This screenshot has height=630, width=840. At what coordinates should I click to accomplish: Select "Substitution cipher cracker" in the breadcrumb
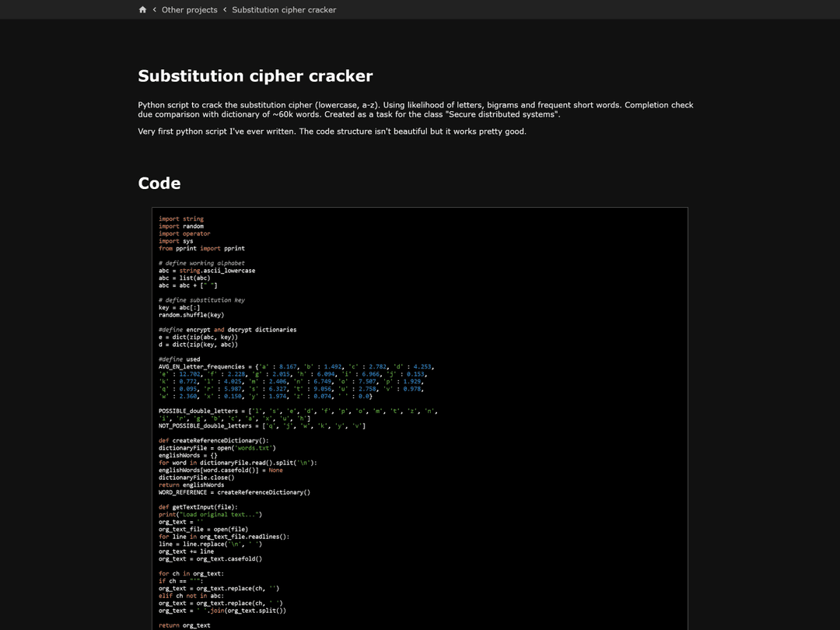point(284,9)
